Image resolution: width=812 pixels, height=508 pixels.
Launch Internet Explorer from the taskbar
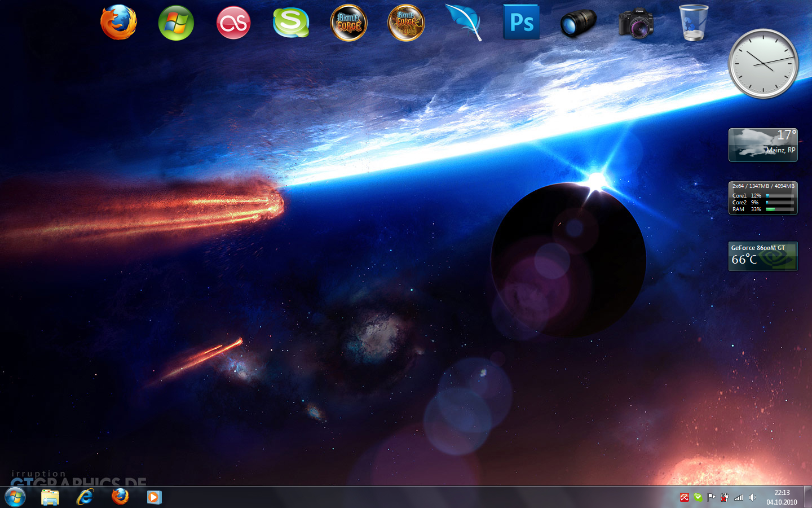(x=85, y=497)
